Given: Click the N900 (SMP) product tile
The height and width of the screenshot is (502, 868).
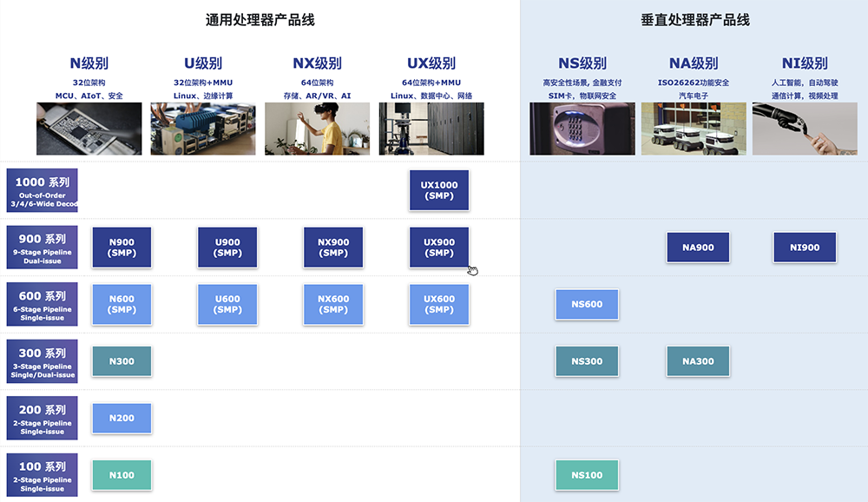Looking at the screenshot, I should pos(122,248).
